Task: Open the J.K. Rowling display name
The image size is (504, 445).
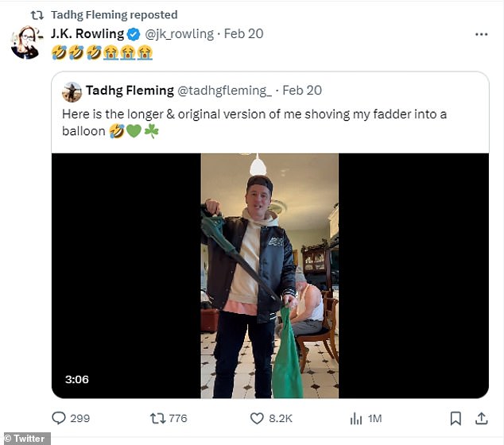Action: pyautogui.click(x=87, y=34)
